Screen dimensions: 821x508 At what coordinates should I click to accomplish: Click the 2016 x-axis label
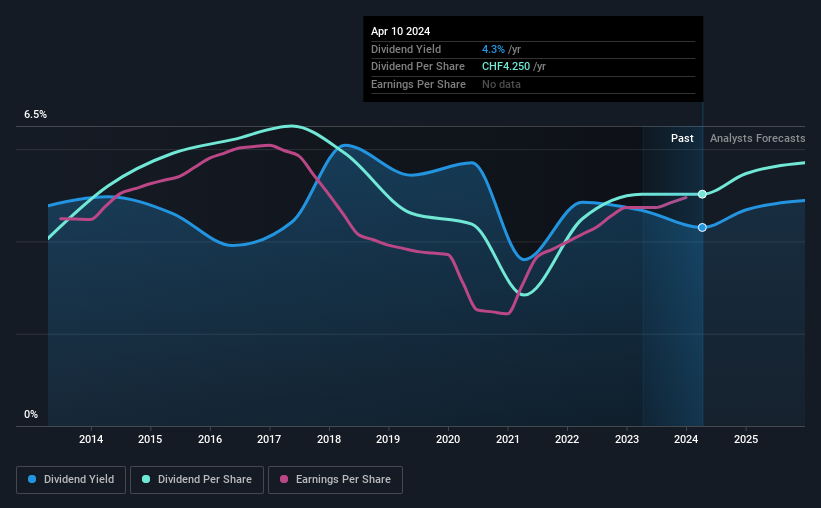tap(210, 439)
